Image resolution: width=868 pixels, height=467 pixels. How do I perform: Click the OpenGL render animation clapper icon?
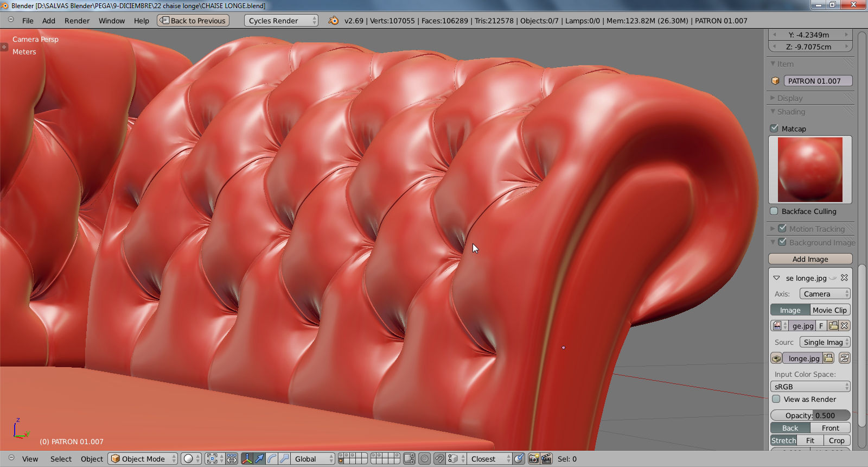546,459
